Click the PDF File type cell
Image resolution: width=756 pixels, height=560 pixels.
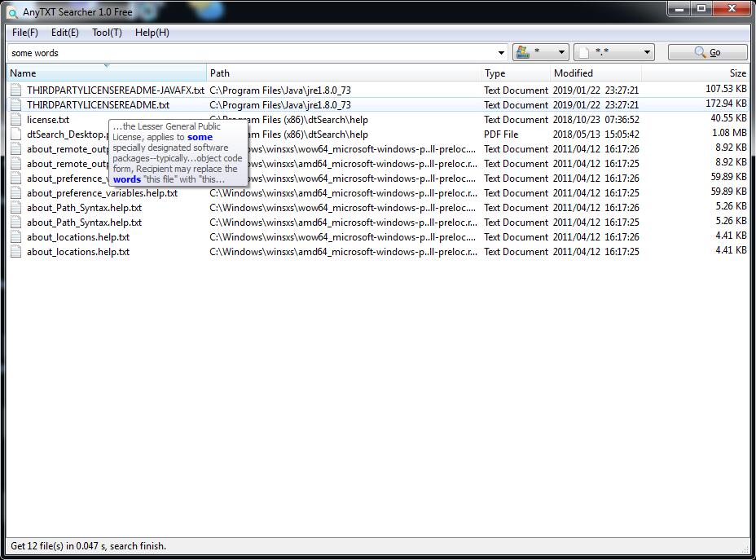click(501, 134)
